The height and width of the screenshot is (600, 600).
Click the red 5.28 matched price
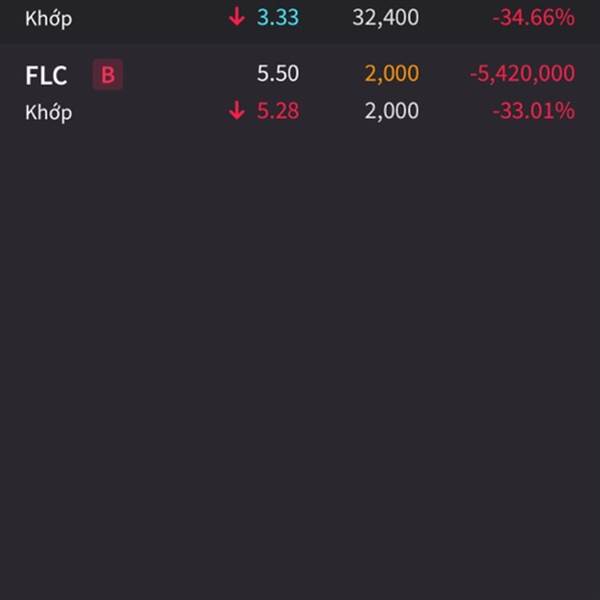point(278,111)
